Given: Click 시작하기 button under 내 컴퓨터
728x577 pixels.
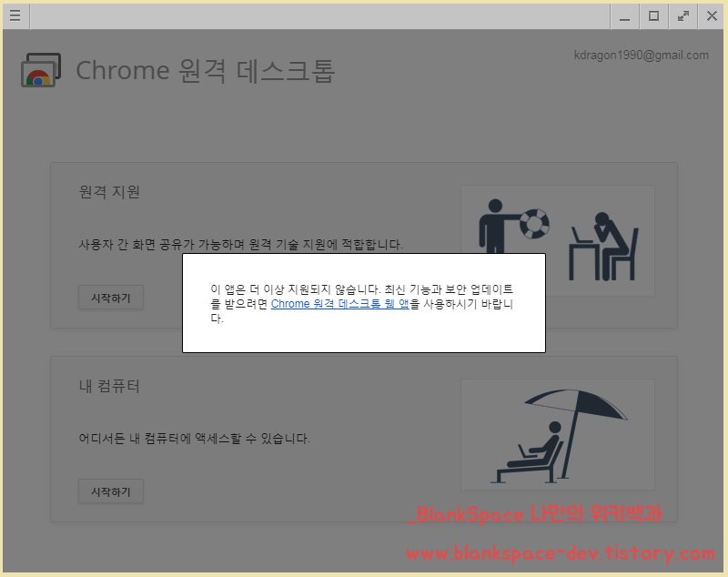Looking at the screenshot, I should click(110, 491).
